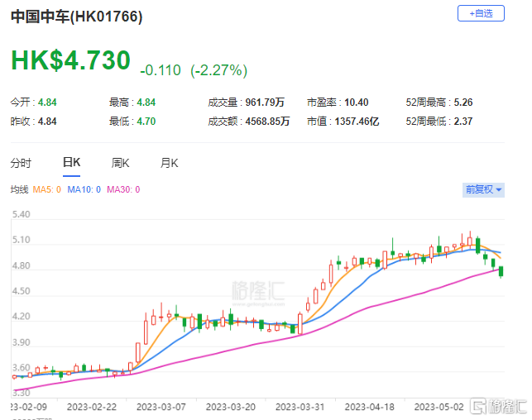
Task: Click the 2023-03-31 date axis label
Action: (300, 407)
